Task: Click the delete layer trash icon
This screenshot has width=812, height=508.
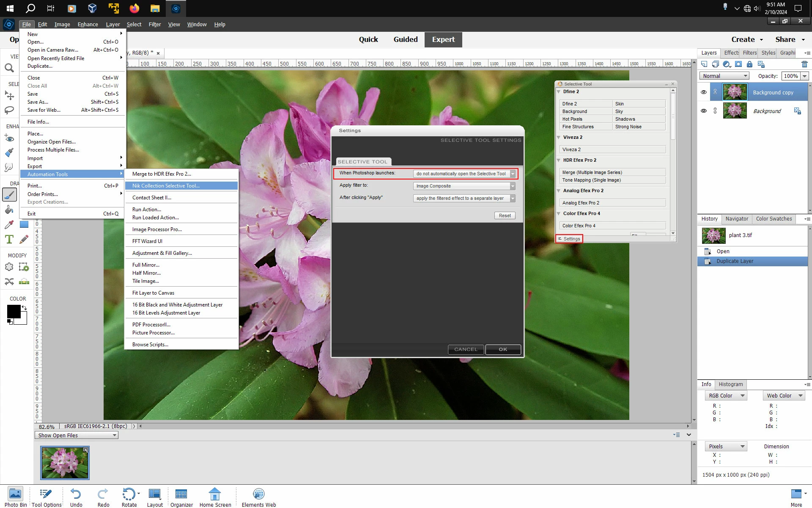Action: (x=804, y=64)
